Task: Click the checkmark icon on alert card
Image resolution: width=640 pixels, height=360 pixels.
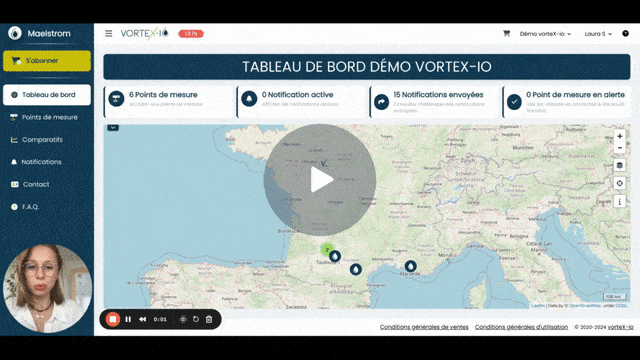Action: 514,102
